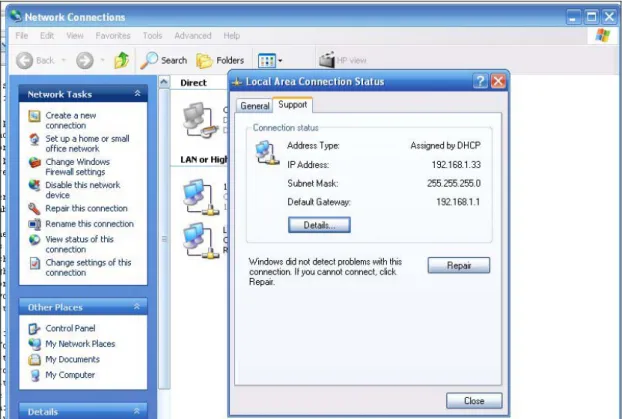622x419 pixels.
Task: Click the My Network Places icon
Action: [35, 344]
